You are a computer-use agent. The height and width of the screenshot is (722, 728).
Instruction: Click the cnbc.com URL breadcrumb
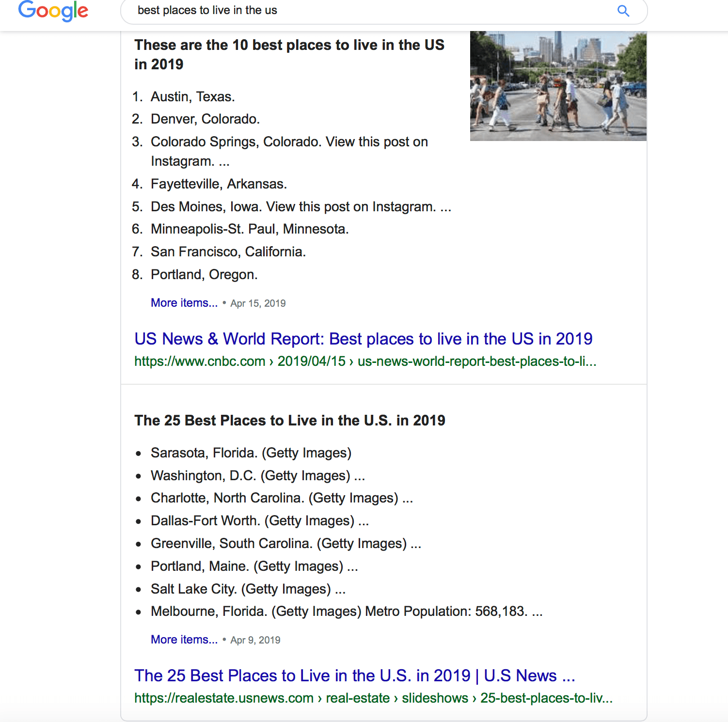pos(365,361)
